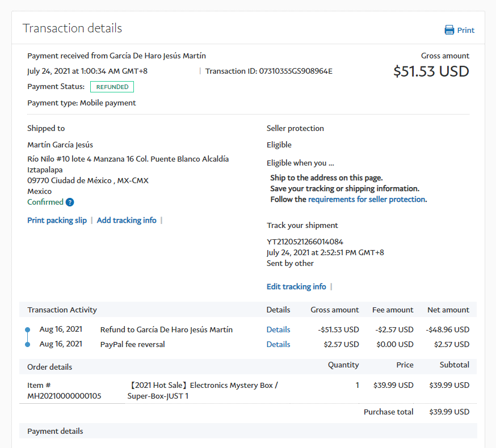Viewport: 496px width, 448px height.
Task: Open the help icon beside Confirmed
Action: 70,202
